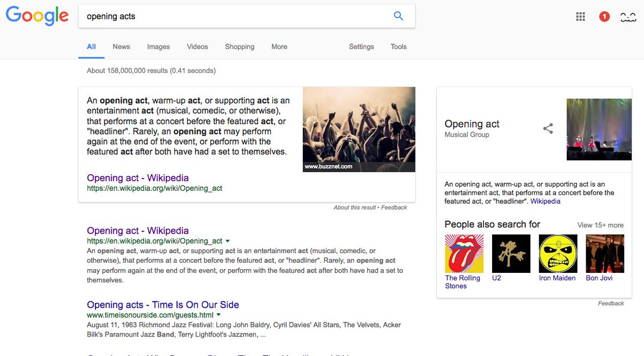Click the featured snippet crowd image
Image resolution: width=644 pixels, height=356 pixels.
tap(359, 129)
